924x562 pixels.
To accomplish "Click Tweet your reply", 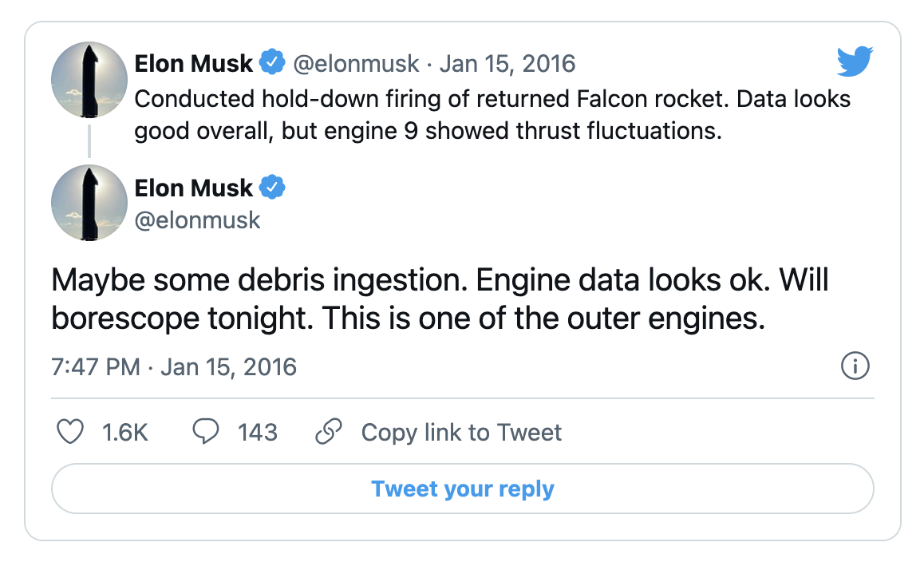I will (462, 489).
